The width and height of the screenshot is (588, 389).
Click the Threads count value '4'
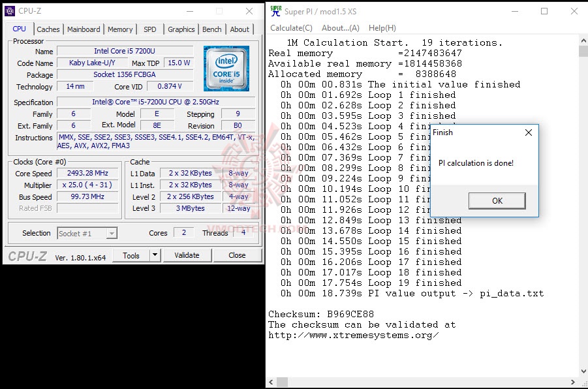tap(243, 232)
